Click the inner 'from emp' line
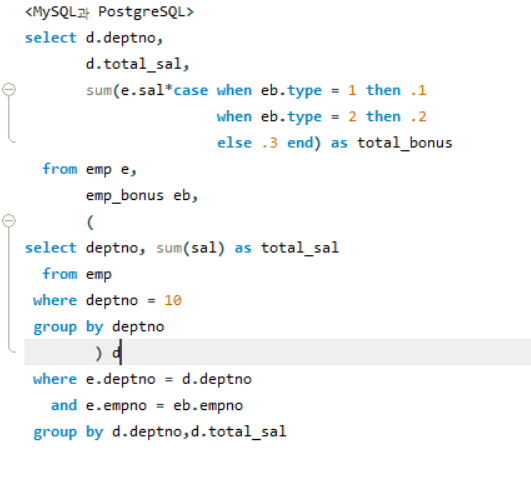The image size is (531, 485). point(77,274)
